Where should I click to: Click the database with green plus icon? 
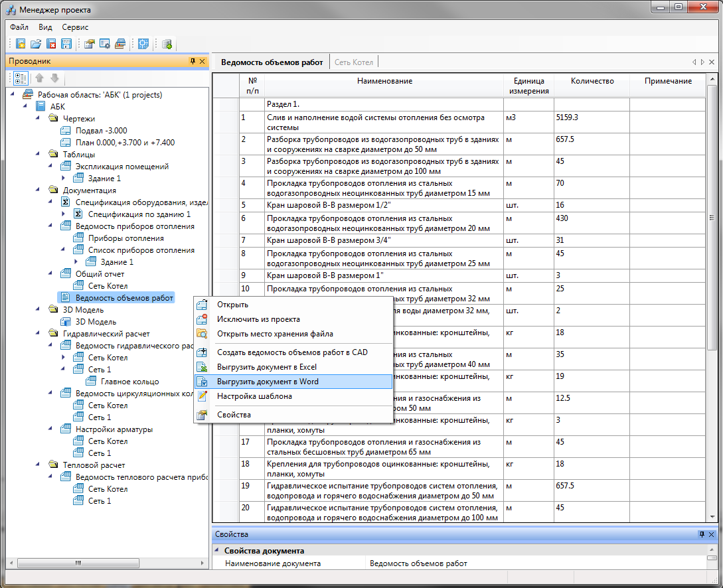point(167,44)
